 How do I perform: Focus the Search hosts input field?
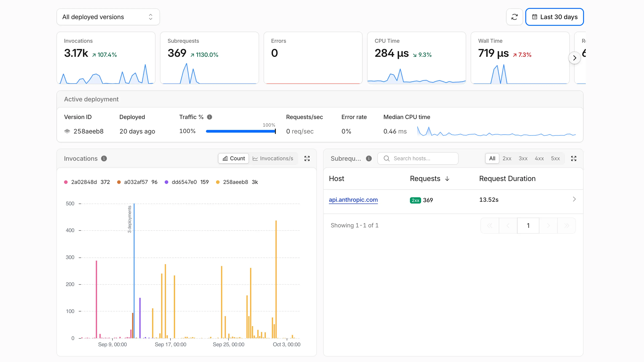coord(418,158)
